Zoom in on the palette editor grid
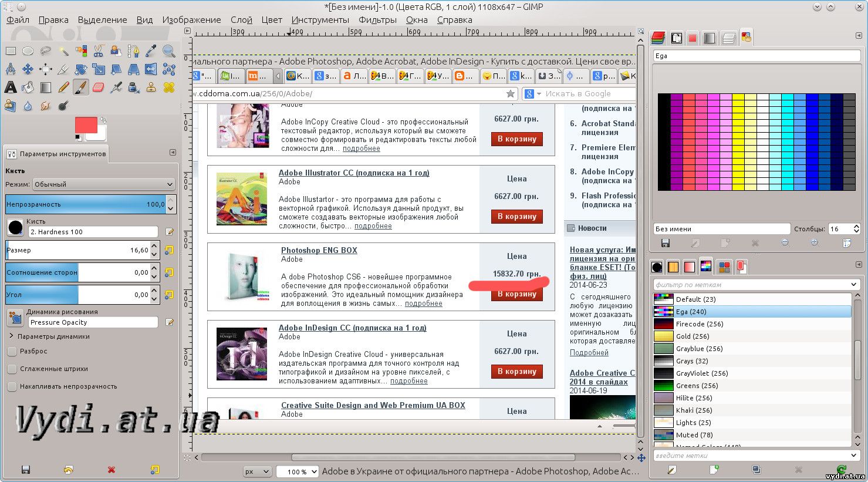The width and height of the screenshot is (868, 482). (815, 243)
